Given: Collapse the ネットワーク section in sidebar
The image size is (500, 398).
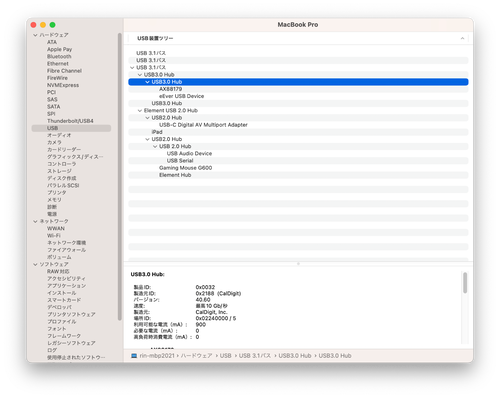Looking at the screenshot, I should point(35,221).
